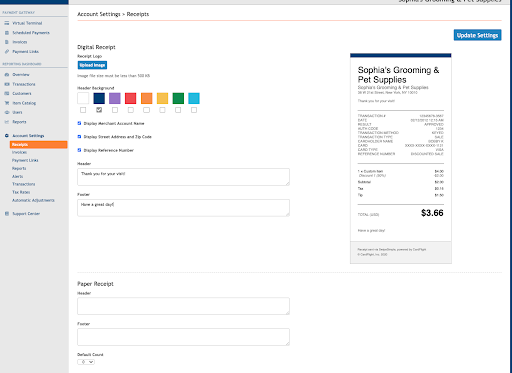
Task: Check the box under the red swatch
Action: 131,110
